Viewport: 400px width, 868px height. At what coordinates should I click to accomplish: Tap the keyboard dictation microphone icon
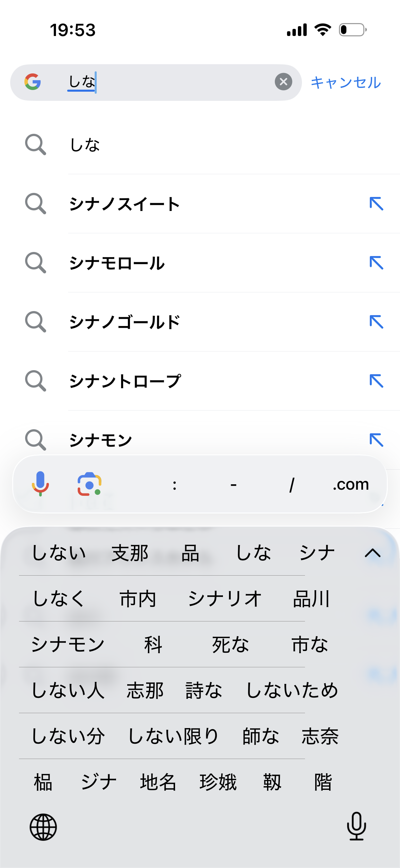coord(356,826)
